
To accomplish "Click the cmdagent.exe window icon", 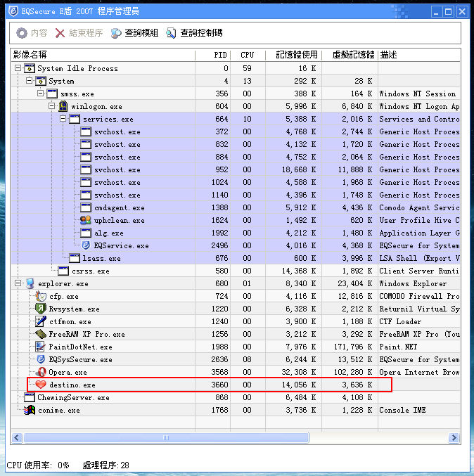I will [x=86, y=207].
